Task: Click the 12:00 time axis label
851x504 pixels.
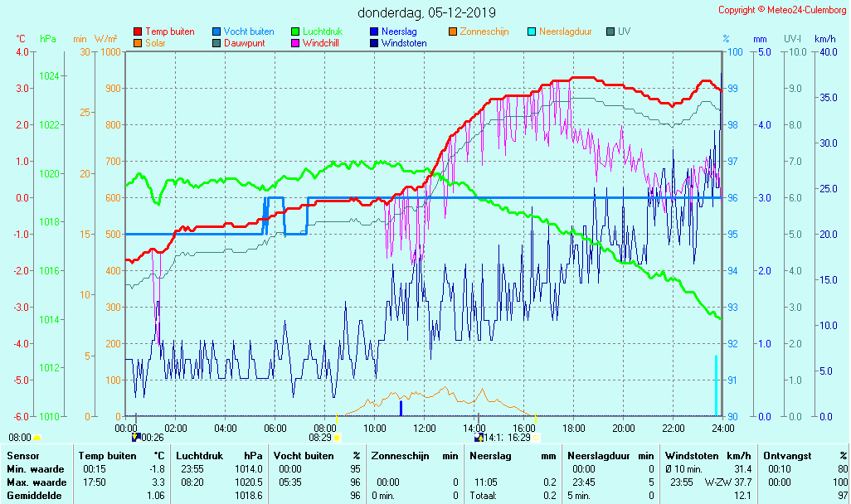Action: tap(425, 428)
